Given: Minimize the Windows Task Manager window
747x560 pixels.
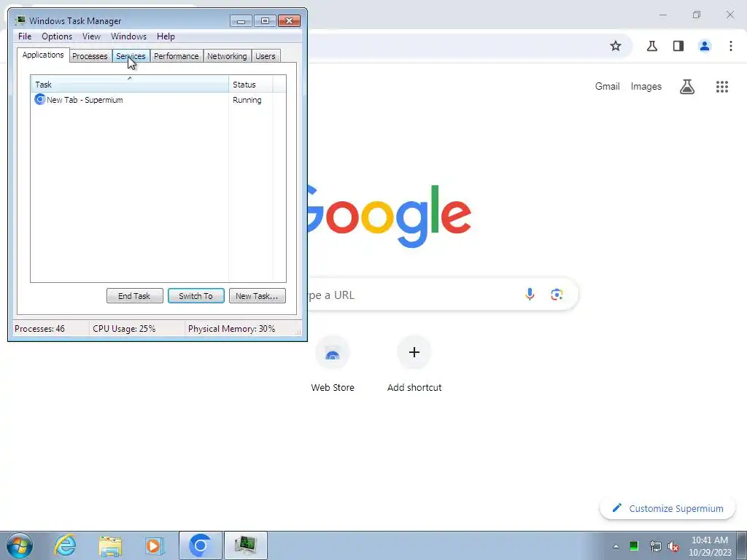Looking at the screenshot, I should click(x=241, y=20).
